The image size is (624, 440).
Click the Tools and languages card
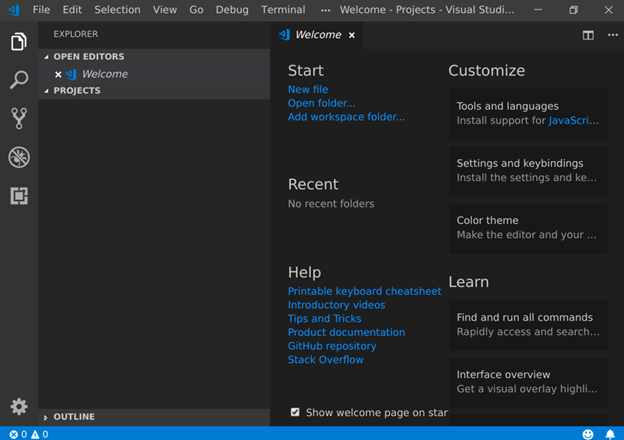tap(528, 114)
